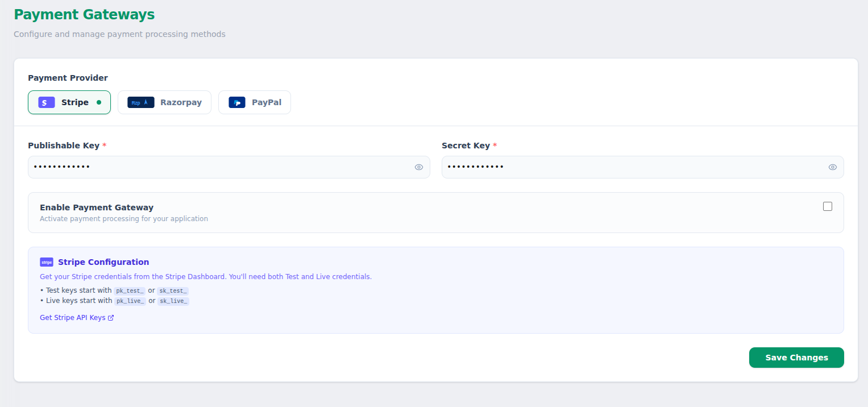Click green active dot on Stripe tab

99,102
